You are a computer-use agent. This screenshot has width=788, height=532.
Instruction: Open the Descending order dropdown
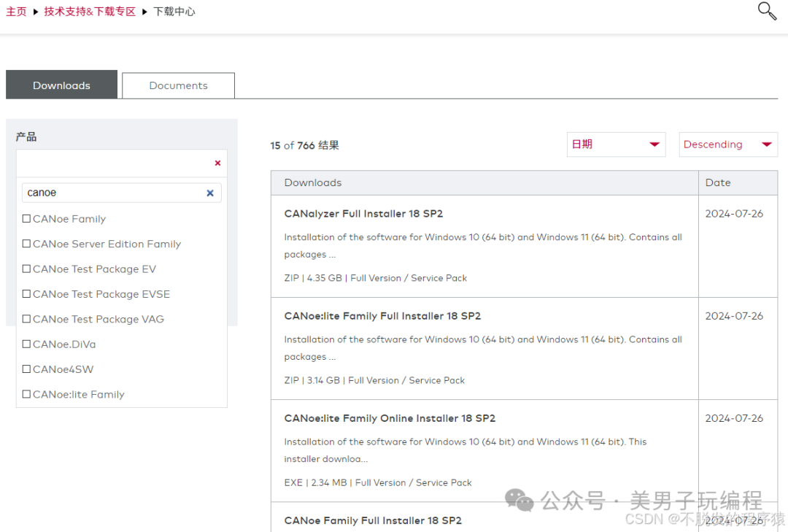coord(728,144)
